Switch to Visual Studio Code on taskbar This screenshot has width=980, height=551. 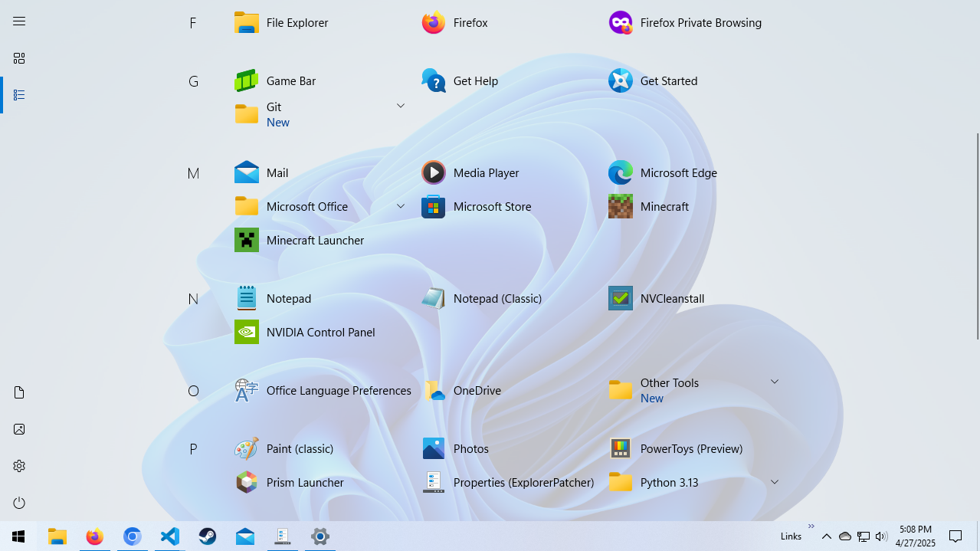170,536
